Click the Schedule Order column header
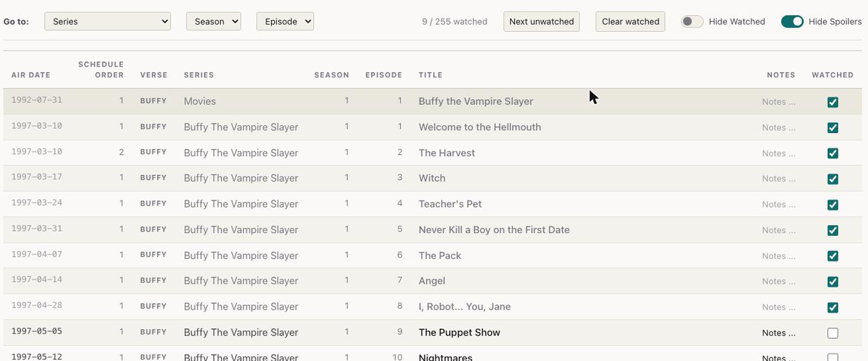This screenshot has height=361, width=868. click(x=101, y=70)
